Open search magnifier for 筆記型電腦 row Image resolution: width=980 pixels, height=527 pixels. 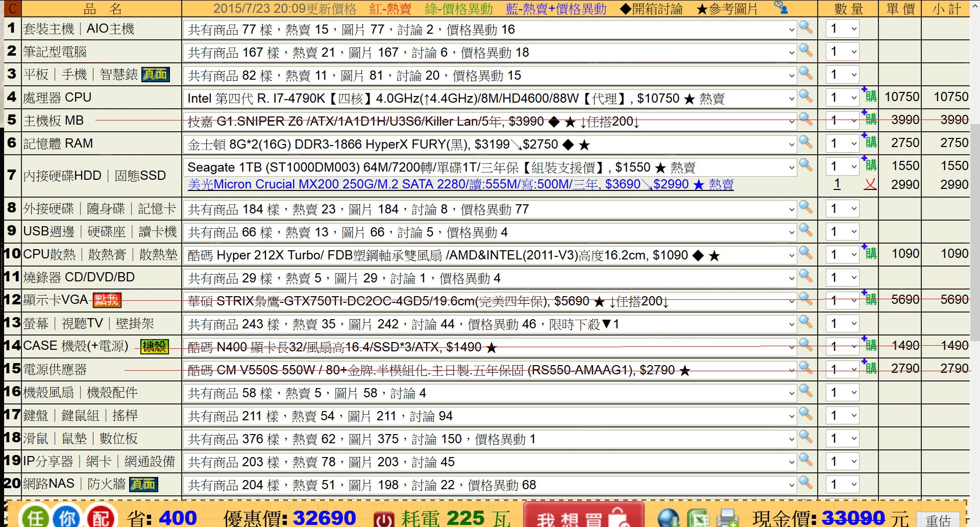coord(806,50)
